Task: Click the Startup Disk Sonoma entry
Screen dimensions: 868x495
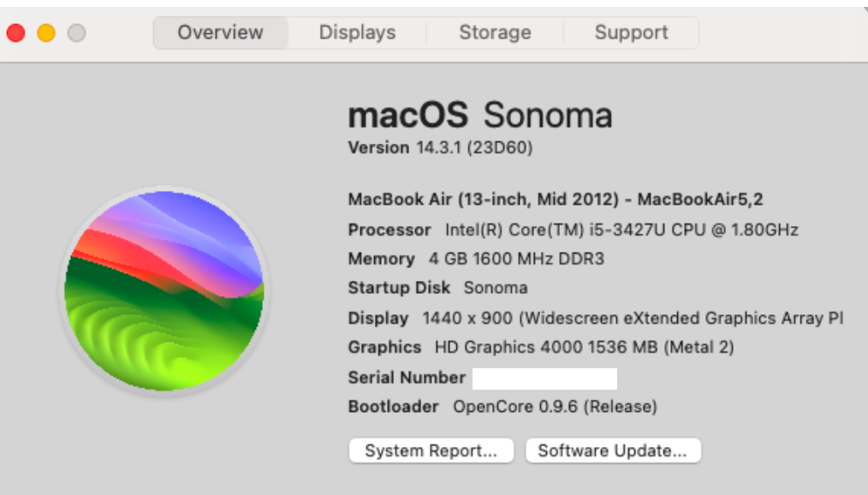Action: pyautogui.click(x=496, y=288)
